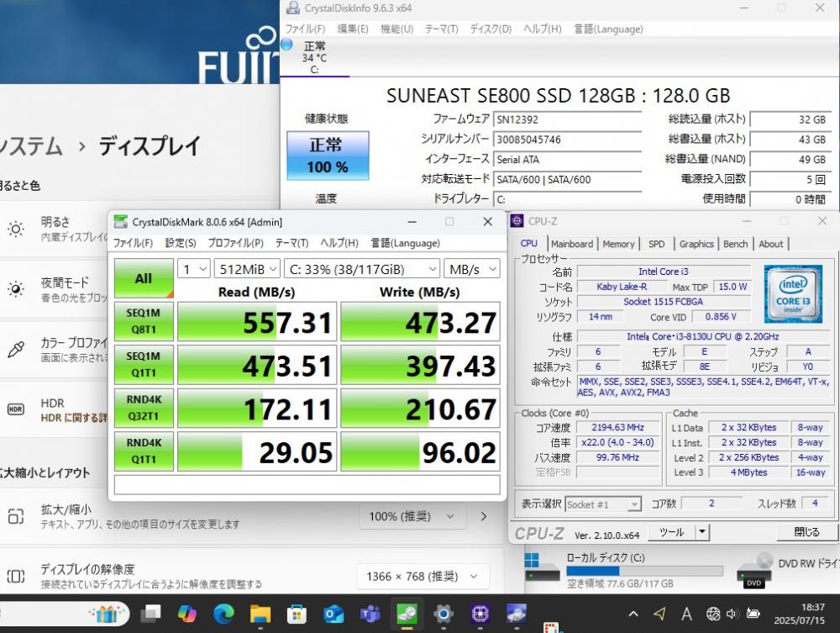Switch to the Bench tab in CPU-Z

(x=735, y=244)
